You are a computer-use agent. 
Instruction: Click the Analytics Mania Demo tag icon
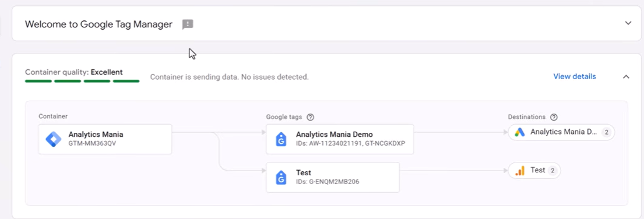(281, 139)
